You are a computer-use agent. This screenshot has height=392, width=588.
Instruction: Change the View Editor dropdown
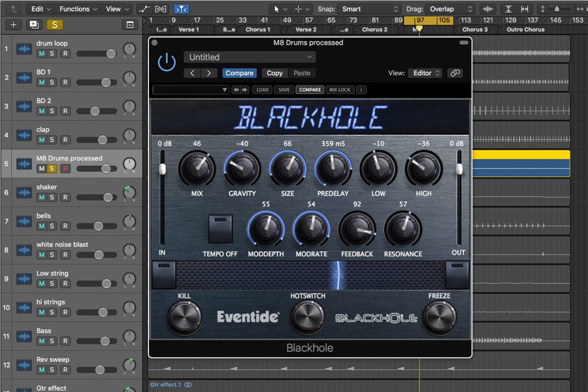pos(427,73)
